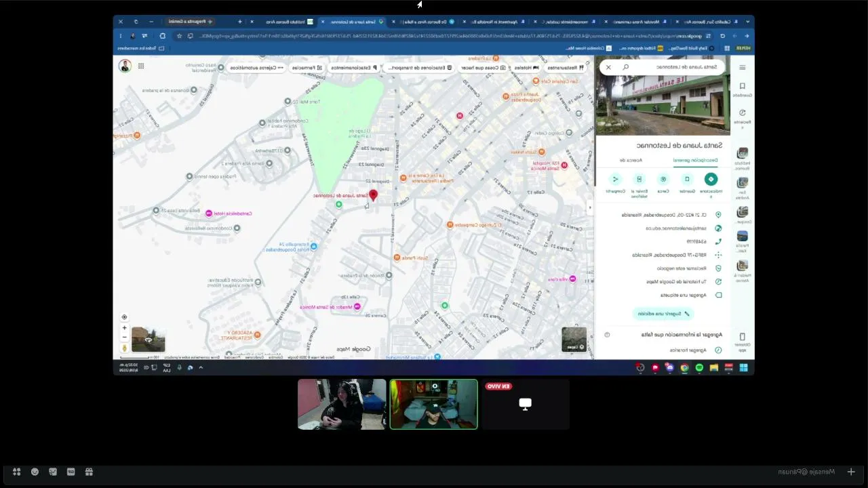Zoom in on the map
The image size is (868, 488).
pyautogui.click(x=124, y=328)
